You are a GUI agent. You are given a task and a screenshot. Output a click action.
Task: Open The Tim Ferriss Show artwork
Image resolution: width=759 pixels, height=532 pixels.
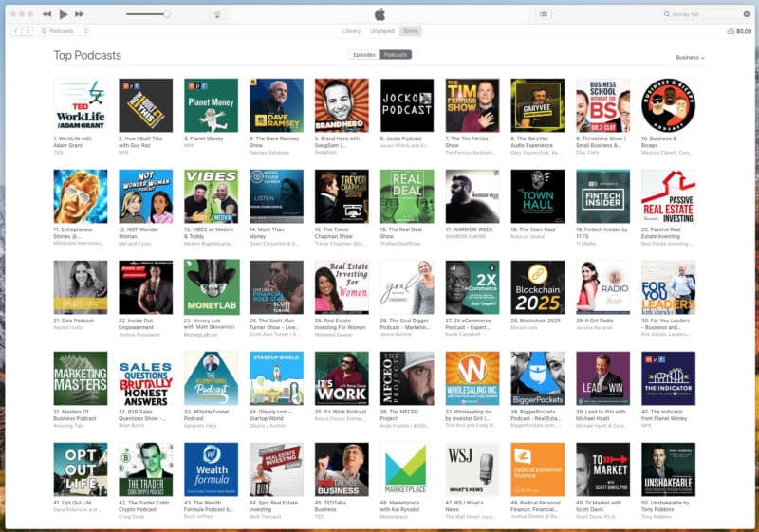pos(472,105)
